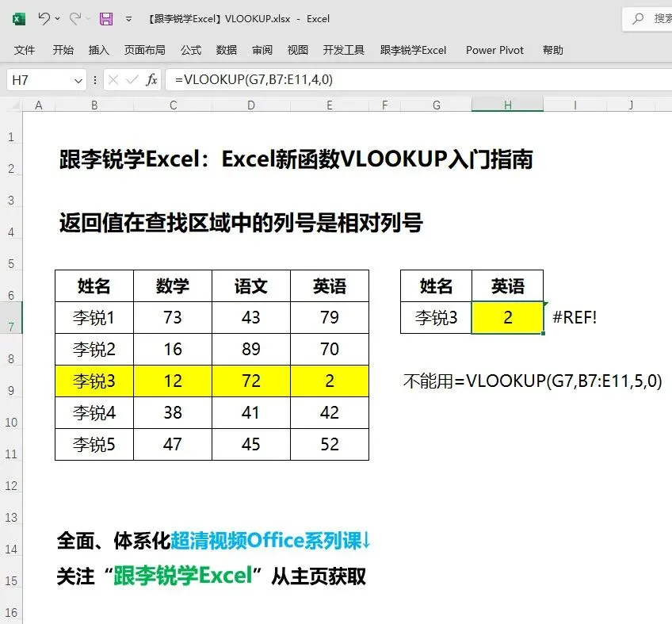Open the 文件 menu
Viewport: 672px width, 624px height.
[x=25, y=50]
